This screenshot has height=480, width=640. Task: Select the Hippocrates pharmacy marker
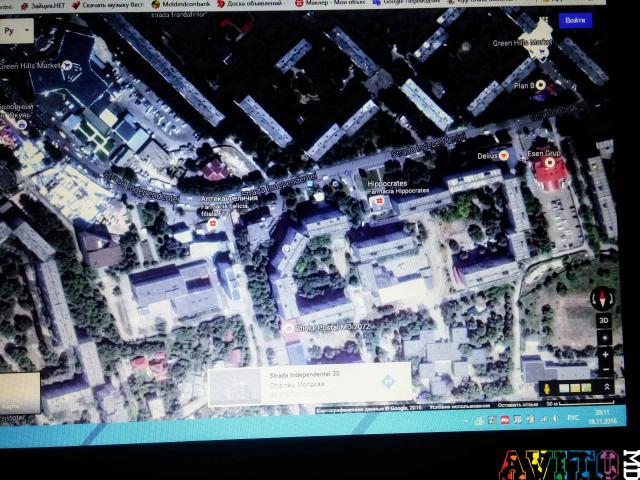pos(378,202)
